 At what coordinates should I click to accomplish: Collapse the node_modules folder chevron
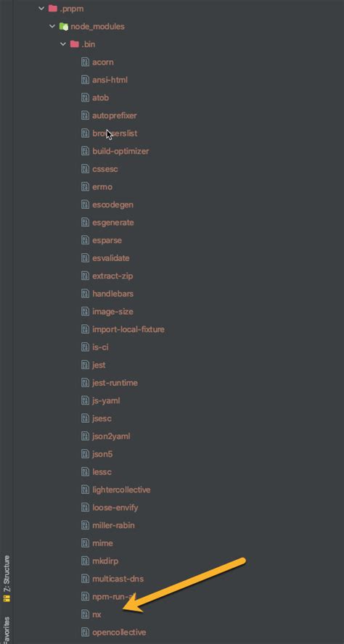tap(52, 26)
